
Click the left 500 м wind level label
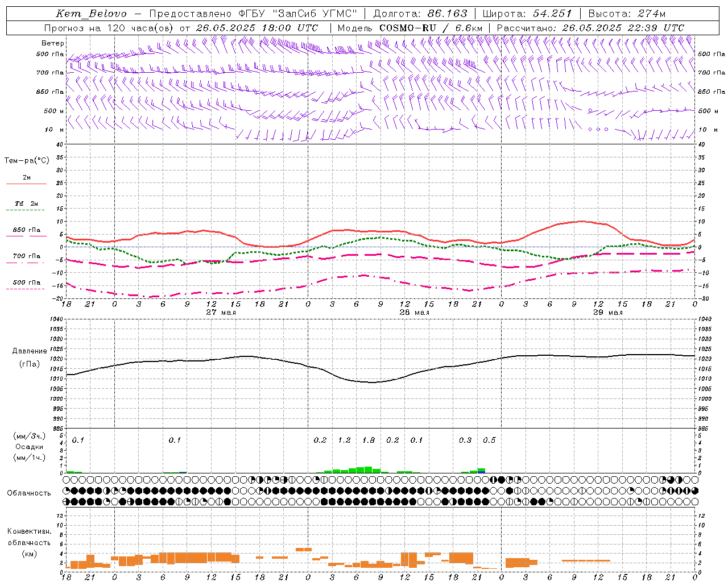pos(54,111)
